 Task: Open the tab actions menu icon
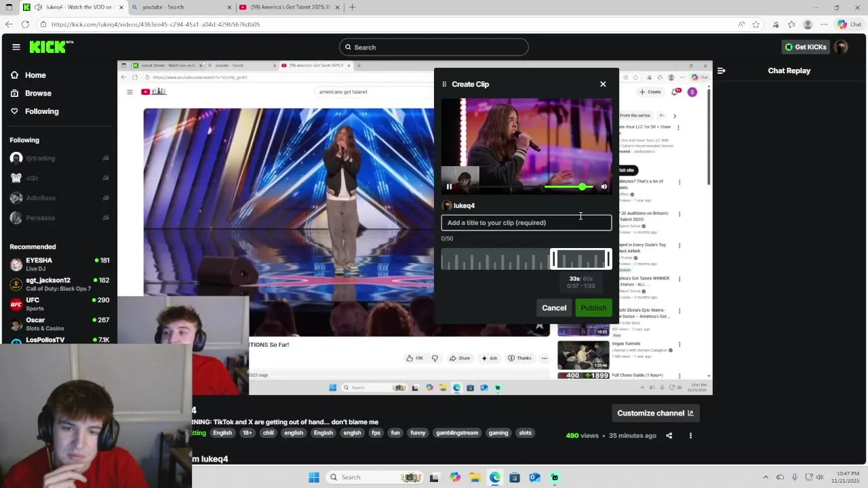pos(9,7)
